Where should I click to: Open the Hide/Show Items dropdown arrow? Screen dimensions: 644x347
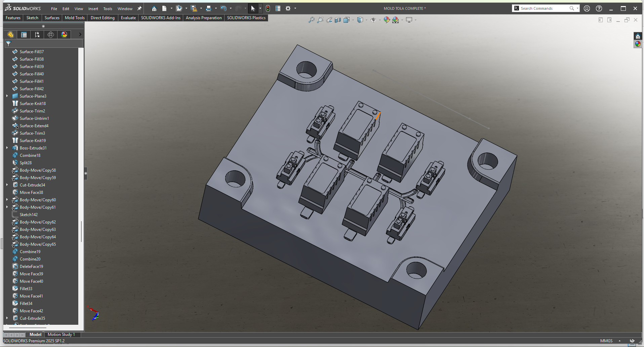pyautogui.click(x=380, y=20)
